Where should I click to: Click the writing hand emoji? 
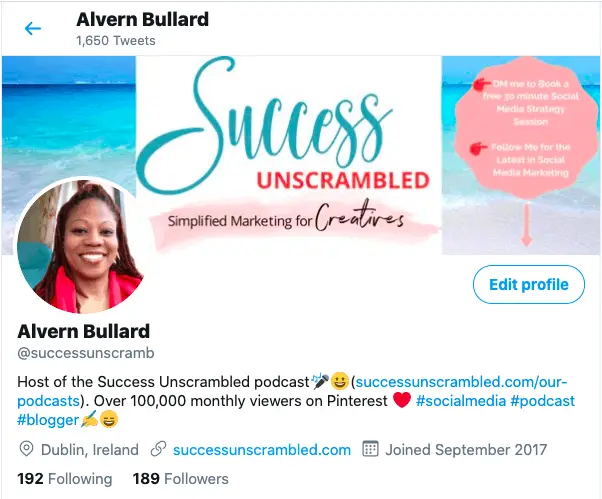click(x=89, y=419)
